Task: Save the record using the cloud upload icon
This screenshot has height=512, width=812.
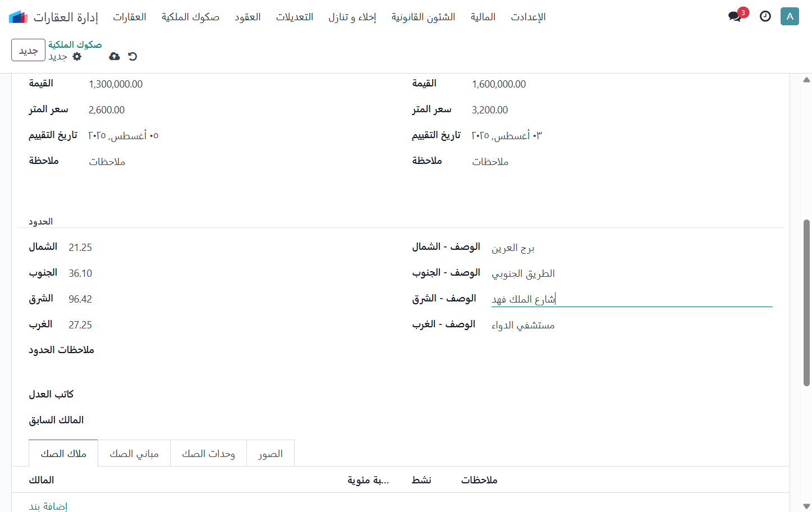Action: [x=114, y=56]
